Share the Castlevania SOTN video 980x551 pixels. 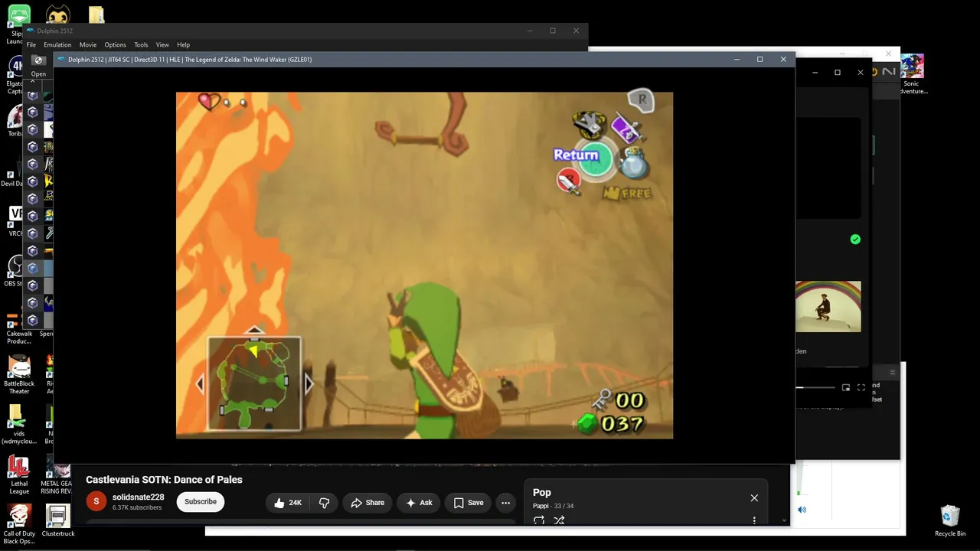[367, 503]
